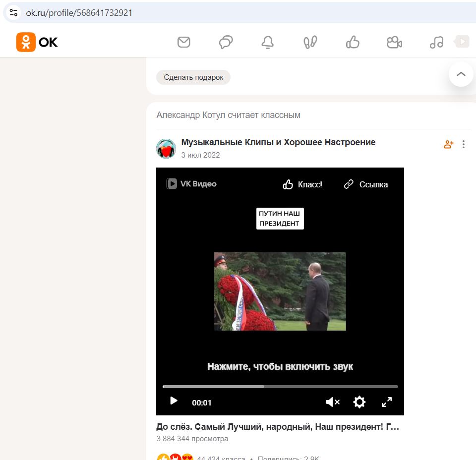Image resolution: width=476 pixels, height=460 pixels.
Task: Open guests footprints icon
Action: click(x=310, y=42)
